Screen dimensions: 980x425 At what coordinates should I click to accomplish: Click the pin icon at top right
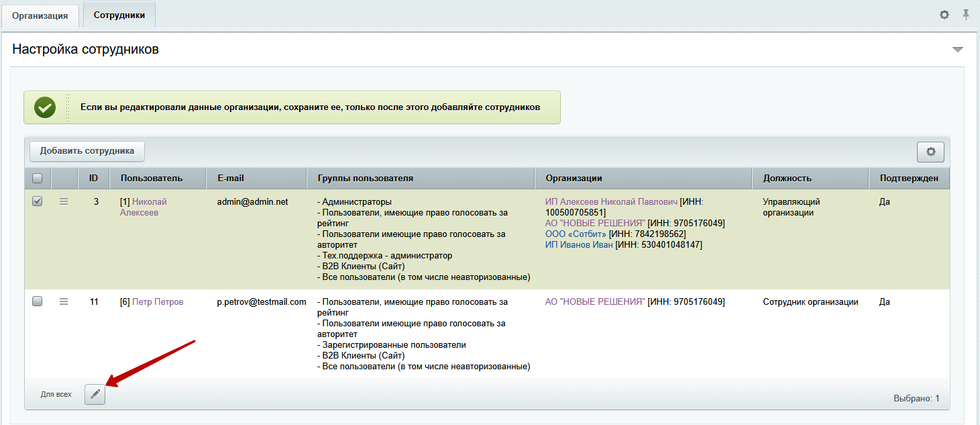coord(966,14)
